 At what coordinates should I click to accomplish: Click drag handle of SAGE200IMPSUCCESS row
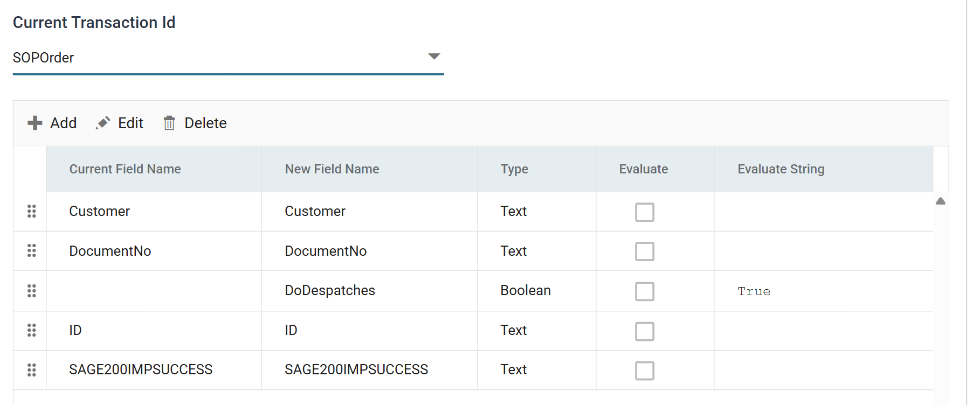point(32,370)
